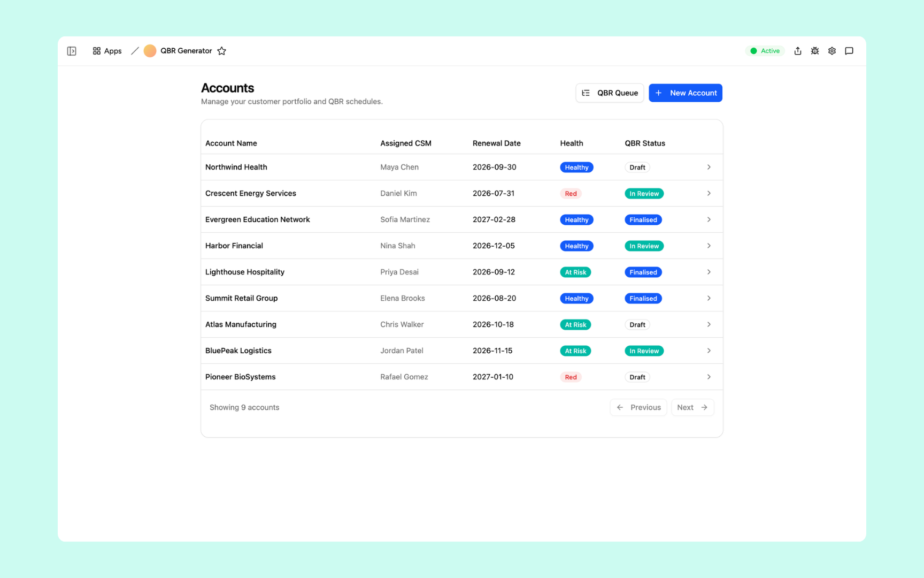Image resolution: width=924 pixels, height=578 pixels.
Task: Click the Assigned CSM column header
Action: 406,143
